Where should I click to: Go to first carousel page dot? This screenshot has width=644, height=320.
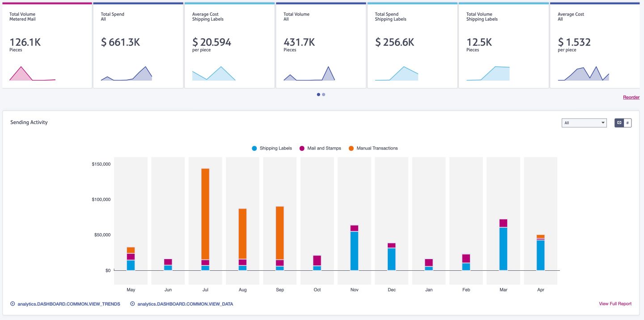pyautogui.click(x=318, y=94)
